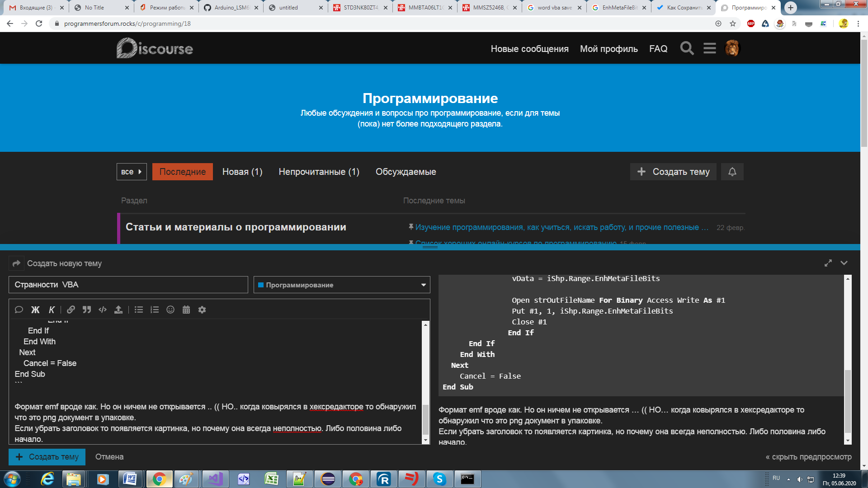This screenshot has width=868, height=488.
Task: Open category notification bell menu
Action: click(732, 172)
